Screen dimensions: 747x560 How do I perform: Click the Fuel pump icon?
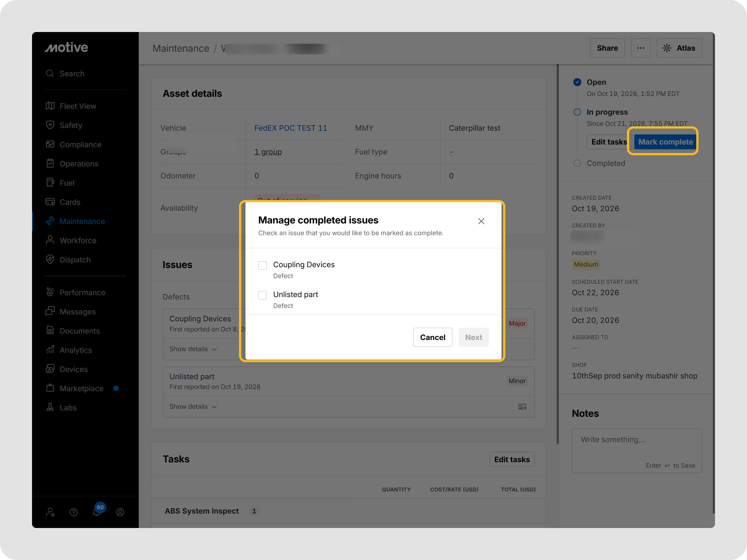50,183
